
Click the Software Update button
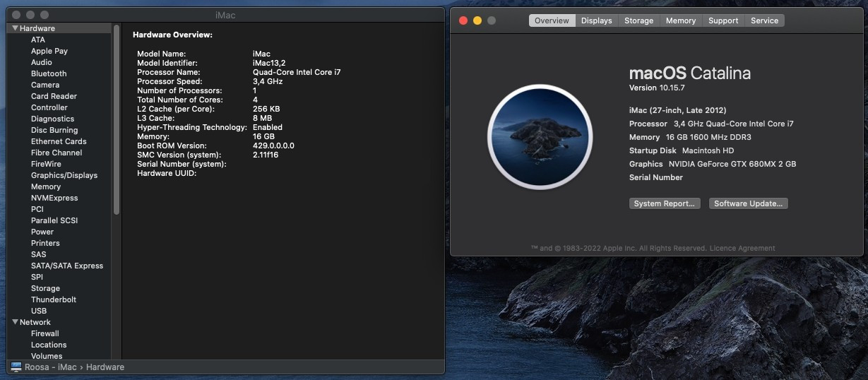[748, 203]
